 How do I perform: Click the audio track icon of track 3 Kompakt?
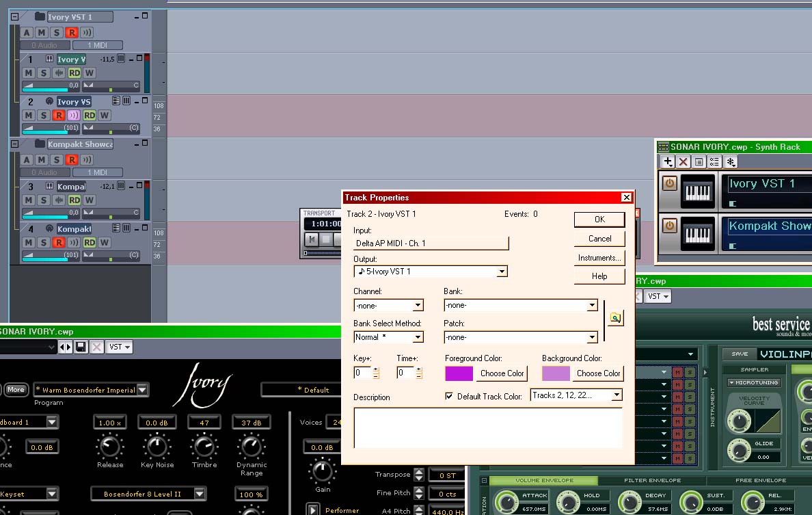tap(49, 186)
